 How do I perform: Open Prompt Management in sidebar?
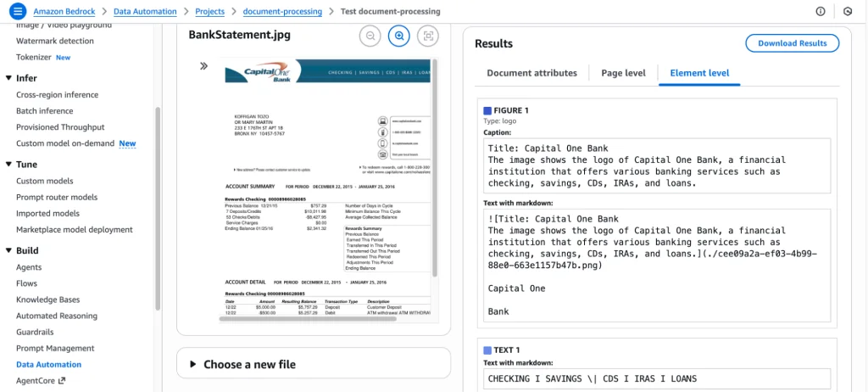(55, 348)
